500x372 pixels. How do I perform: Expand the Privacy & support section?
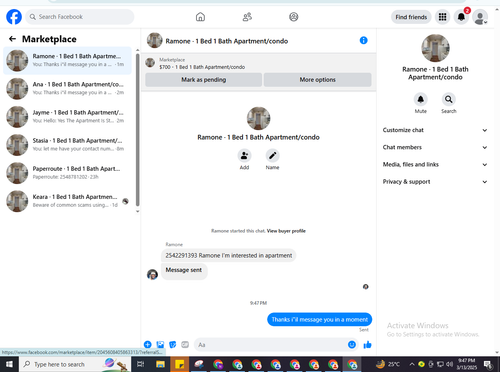click(x=435, y=182)
